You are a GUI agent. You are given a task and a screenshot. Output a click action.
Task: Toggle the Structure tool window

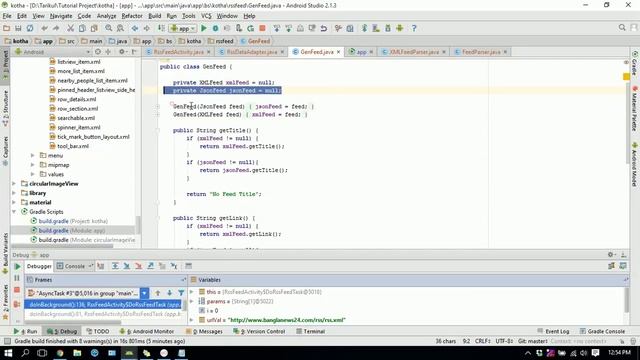[5, 109]
